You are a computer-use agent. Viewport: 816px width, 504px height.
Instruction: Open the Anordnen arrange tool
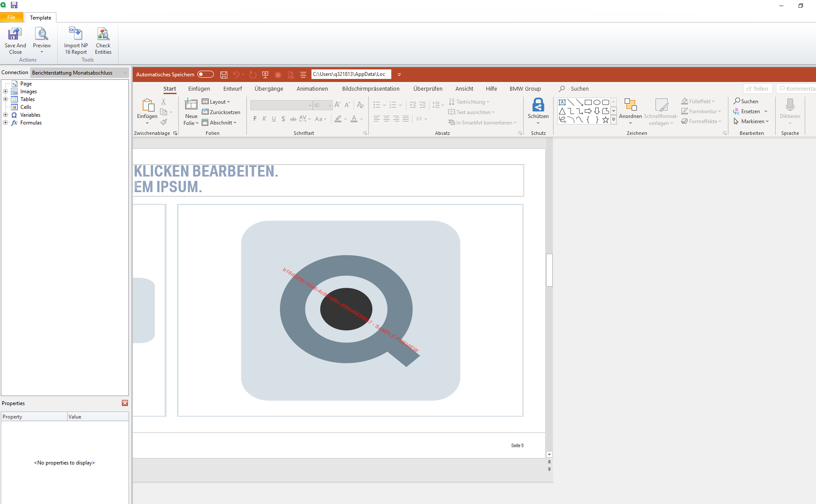pos(630,108)
